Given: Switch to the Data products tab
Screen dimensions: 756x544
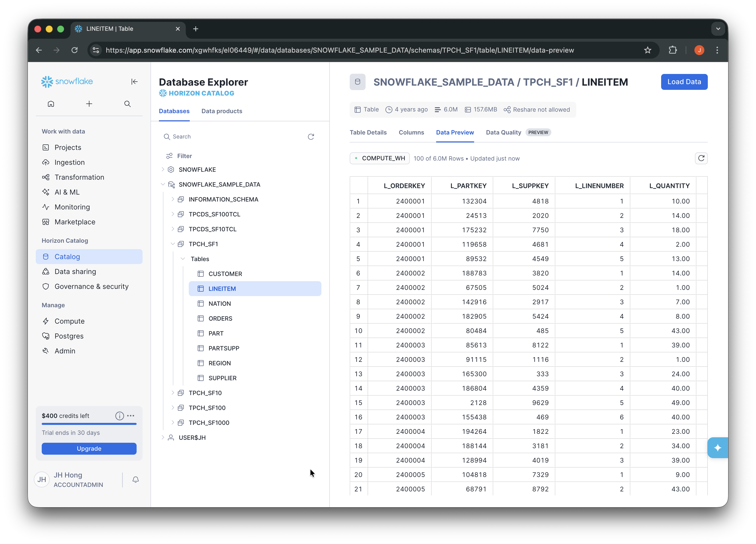Looking at the screenshot, I should pos(222,111).
